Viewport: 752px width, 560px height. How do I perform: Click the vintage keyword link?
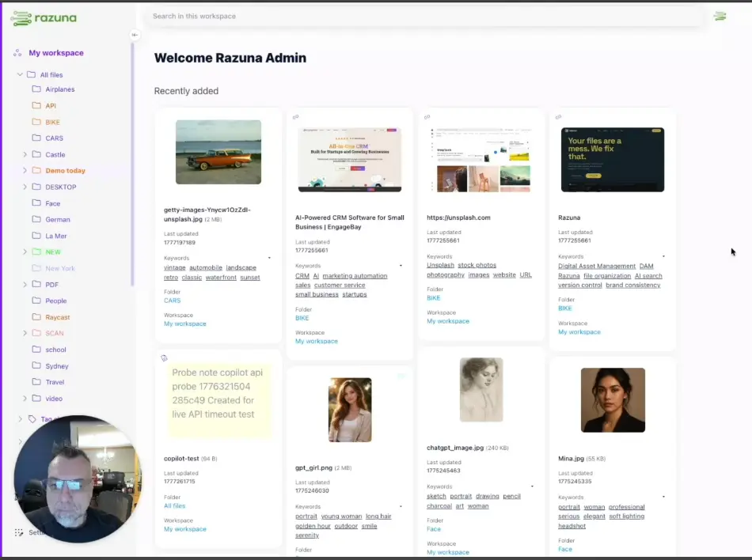click(x=175, y=268)
